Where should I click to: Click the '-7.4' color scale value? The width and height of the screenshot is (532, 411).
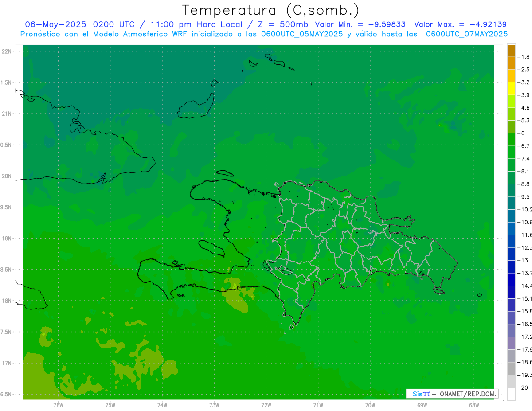tap(524, 159)
